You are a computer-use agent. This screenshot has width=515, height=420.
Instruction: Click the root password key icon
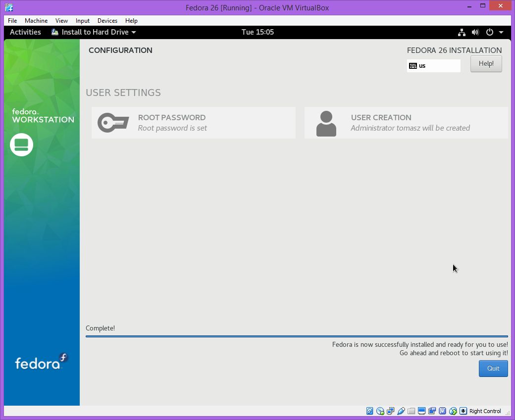coord(113,123)
